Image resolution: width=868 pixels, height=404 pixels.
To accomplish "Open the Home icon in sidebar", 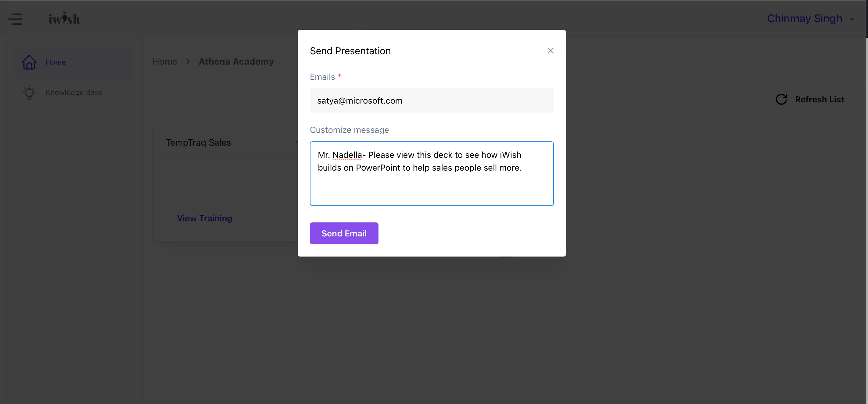I will click(x=29, y=62).
